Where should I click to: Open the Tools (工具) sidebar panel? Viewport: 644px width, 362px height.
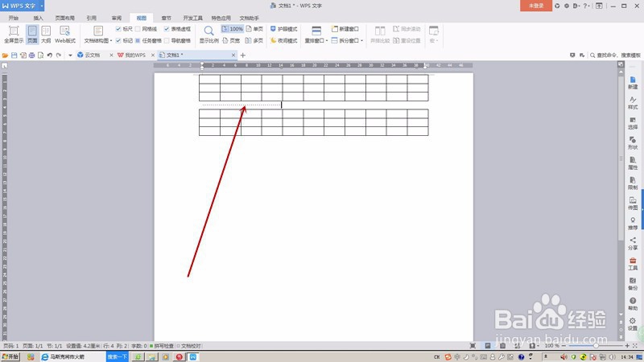pyautogui.click(x=633, y=264)
